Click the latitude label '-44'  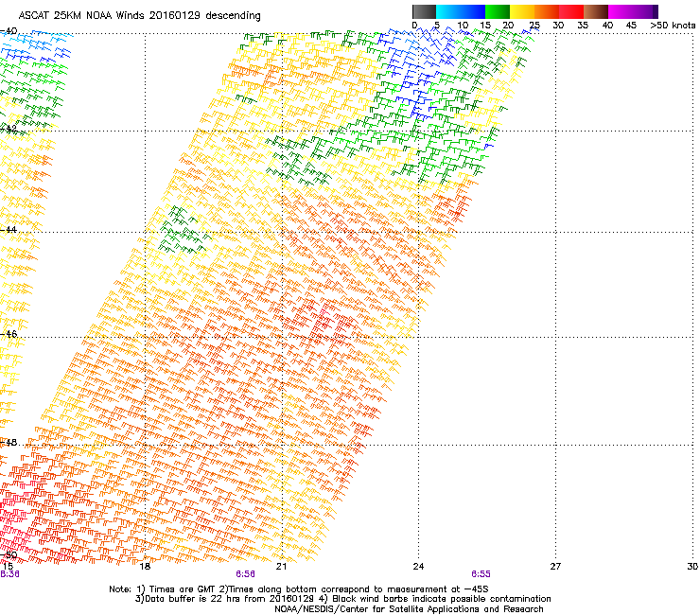tap(9, 230)
